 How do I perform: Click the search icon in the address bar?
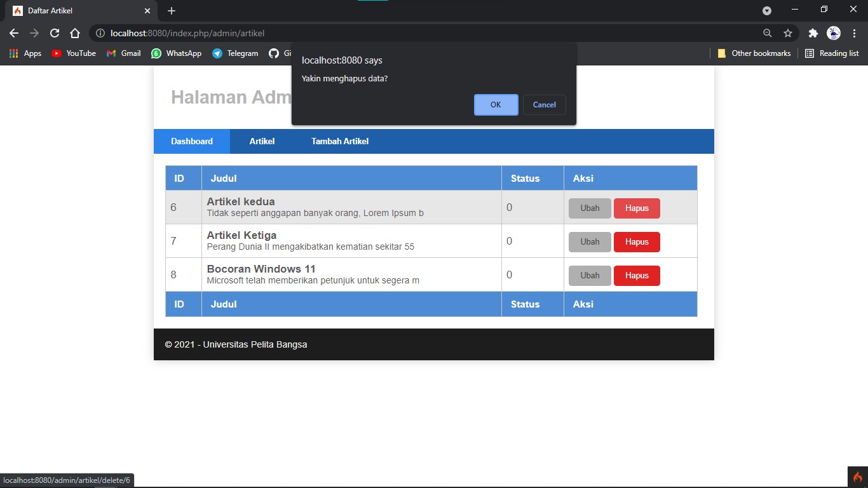[767, 32]
